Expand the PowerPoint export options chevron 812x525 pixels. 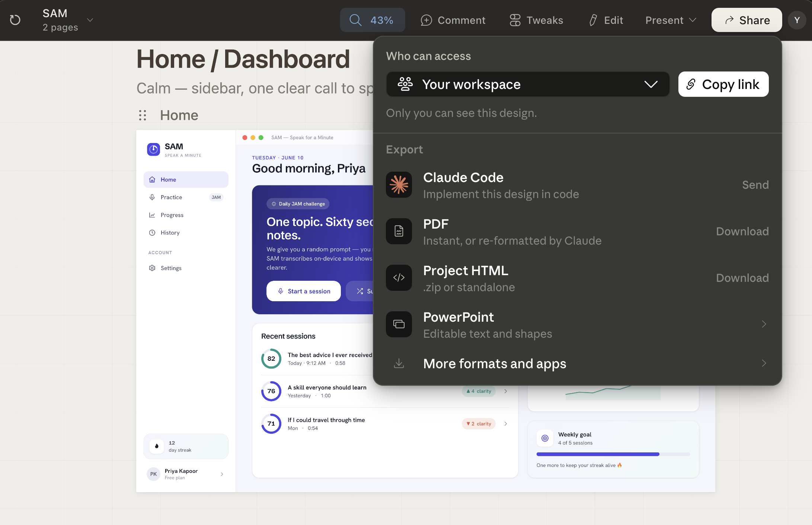(764, 324)
